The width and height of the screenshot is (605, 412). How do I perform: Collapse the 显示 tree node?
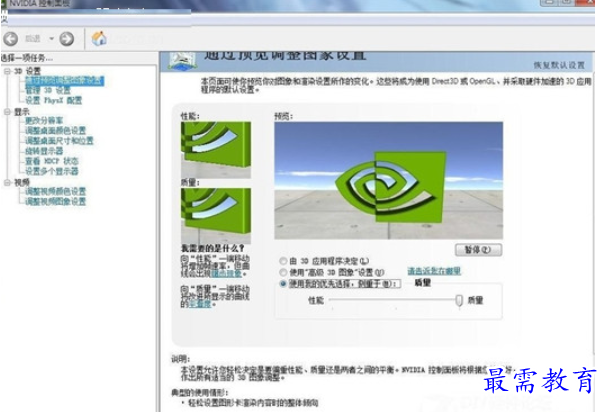pos(7,112)
